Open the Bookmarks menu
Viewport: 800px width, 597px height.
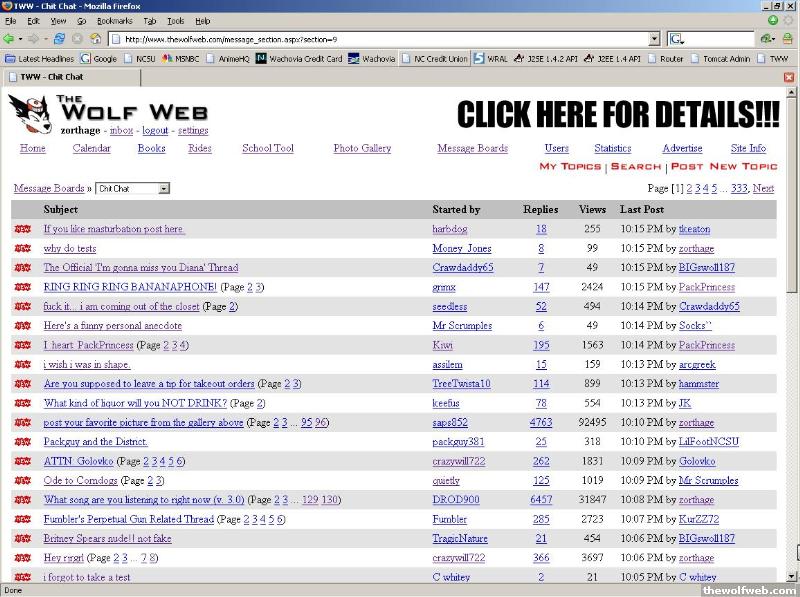click(114, 20)
